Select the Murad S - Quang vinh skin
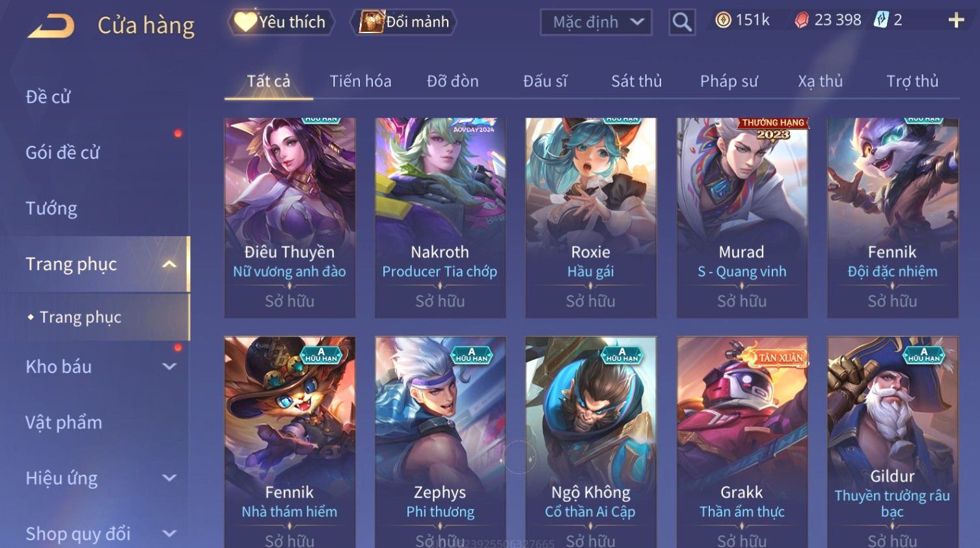 coord(742,218)
